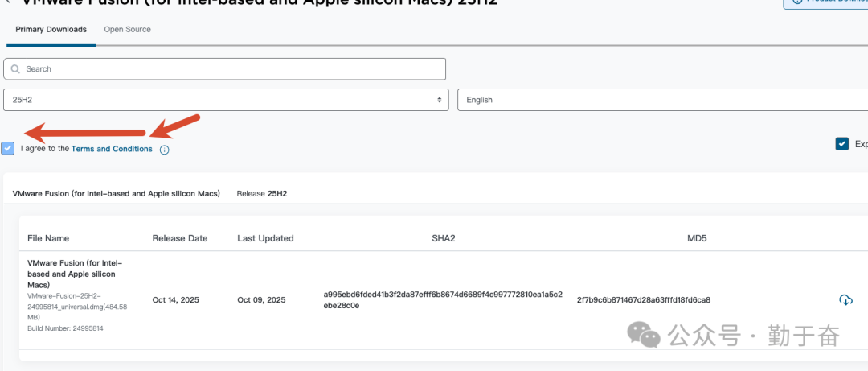
Task: Click the SHA2 column header
Action: (x=443, y=238)
